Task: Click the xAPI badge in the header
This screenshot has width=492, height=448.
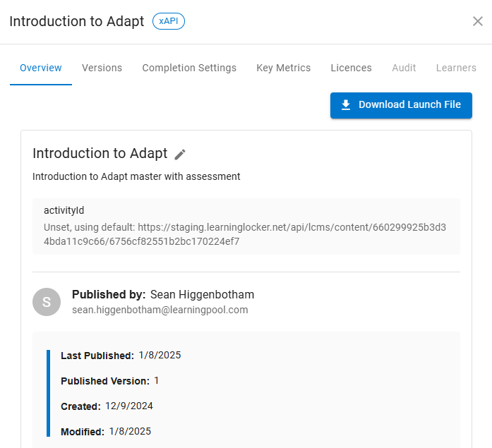Action: pos(169,21)
